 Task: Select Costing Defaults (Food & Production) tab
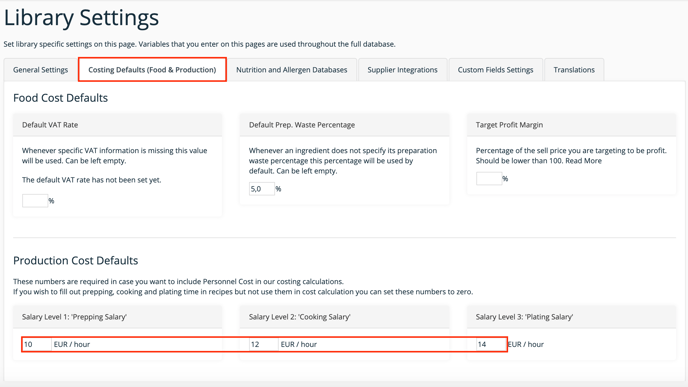coord(152,70)
